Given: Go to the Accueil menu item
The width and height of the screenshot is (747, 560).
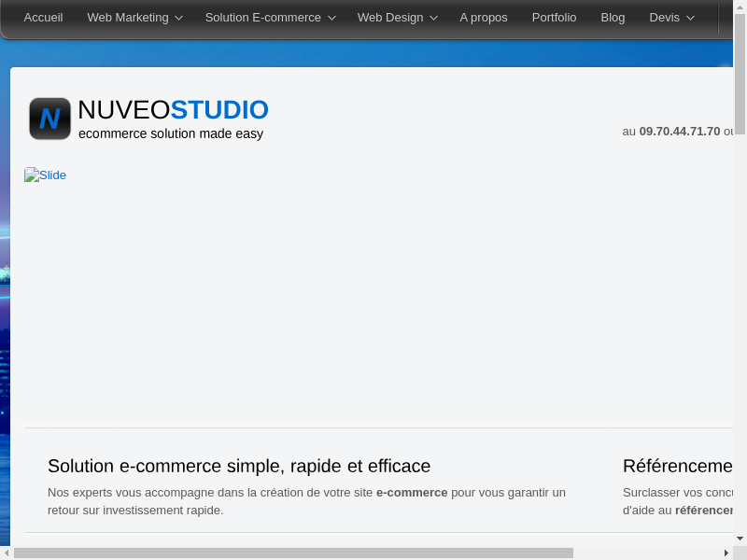Looking at the screenshot, I should [43, 18].
